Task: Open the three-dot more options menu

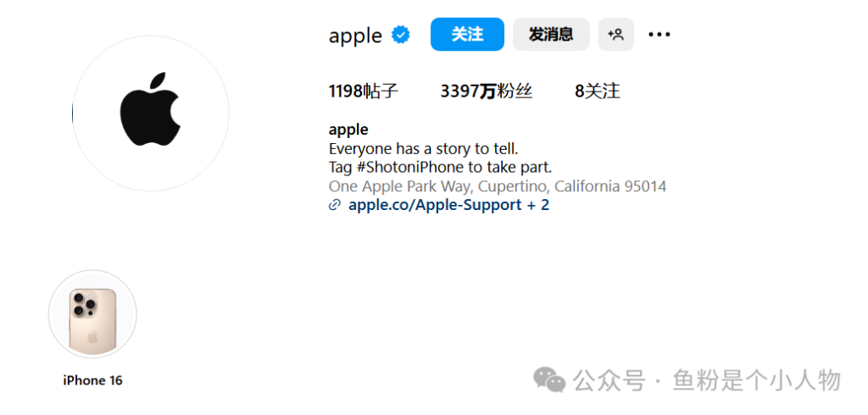Action: click(659, 35)
